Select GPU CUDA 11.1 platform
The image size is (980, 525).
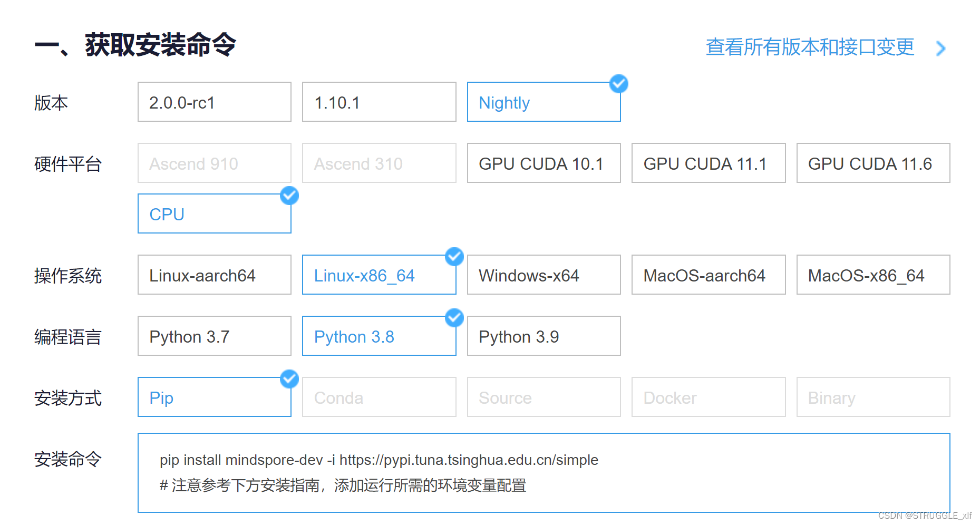[x=709, y=163]
